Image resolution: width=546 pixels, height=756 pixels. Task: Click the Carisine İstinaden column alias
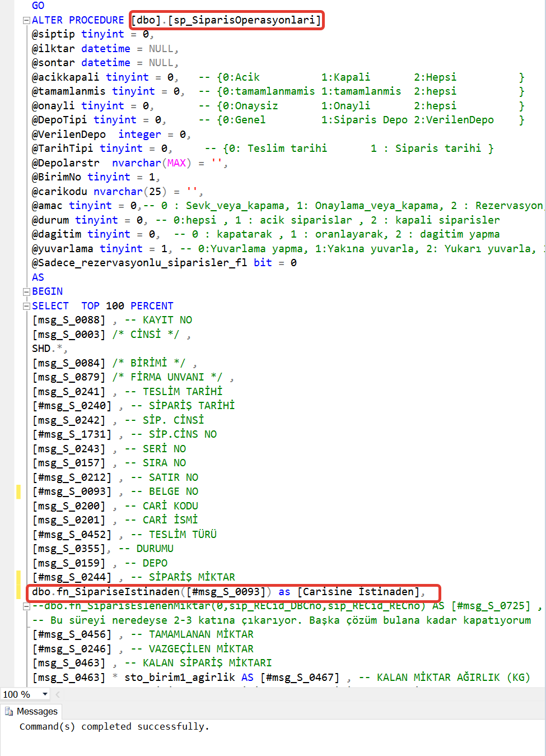[x=358, y=592]
